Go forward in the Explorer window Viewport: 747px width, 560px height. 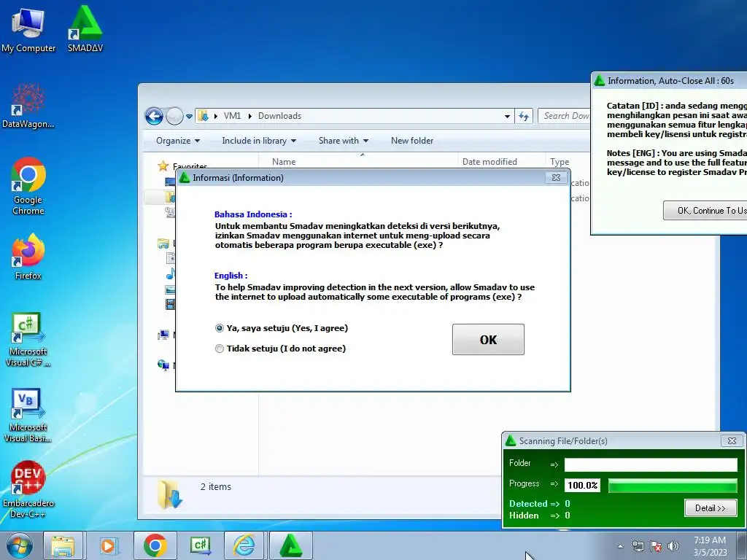tap(174, 116)
